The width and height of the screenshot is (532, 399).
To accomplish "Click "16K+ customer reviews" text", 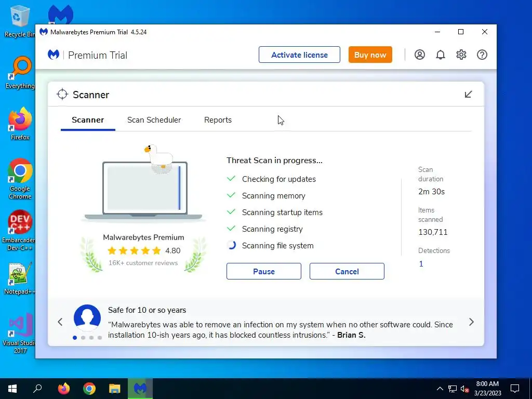I will (x=143, y=263).
